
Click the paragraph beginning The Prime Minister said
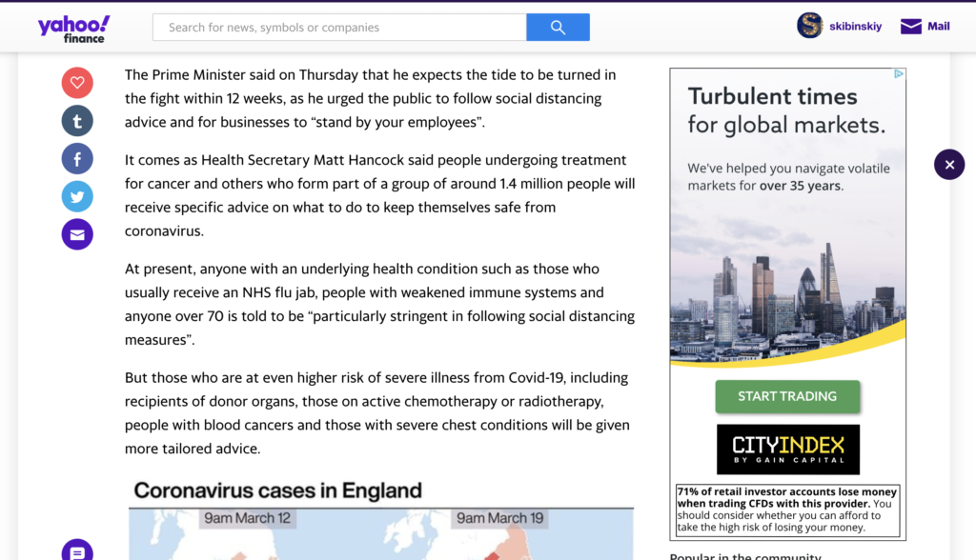tap(371, 98)
